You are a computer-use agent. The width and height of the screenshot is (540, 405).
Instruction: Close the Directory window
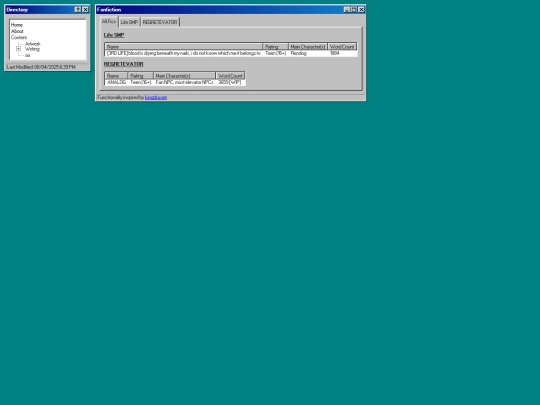pyautogui.click(x=85, y=10)
